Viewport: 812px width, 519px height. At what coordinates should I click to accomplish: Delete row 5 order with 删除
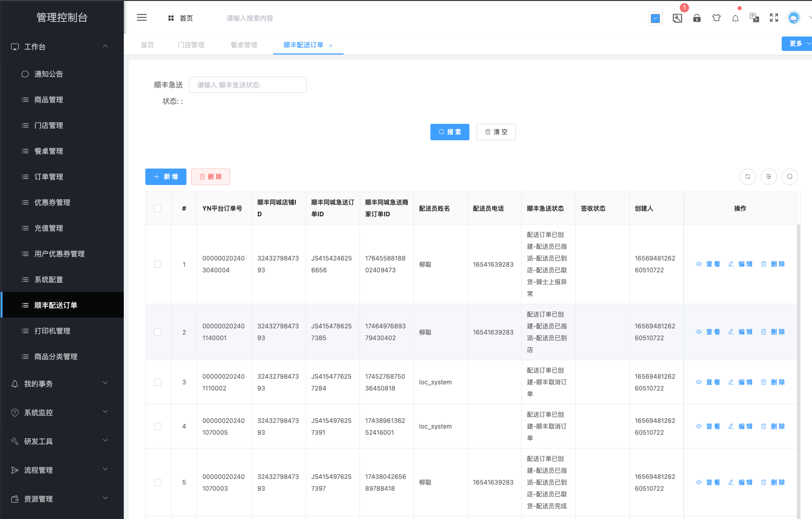click(772, 483)
